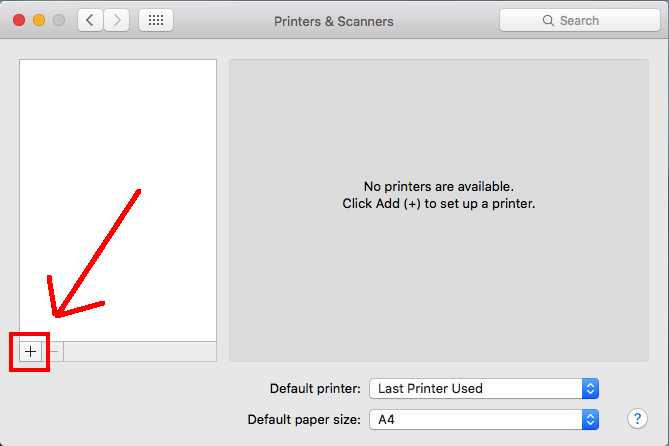
Task: Click the forward chevron navigation button
Action: 117,20
